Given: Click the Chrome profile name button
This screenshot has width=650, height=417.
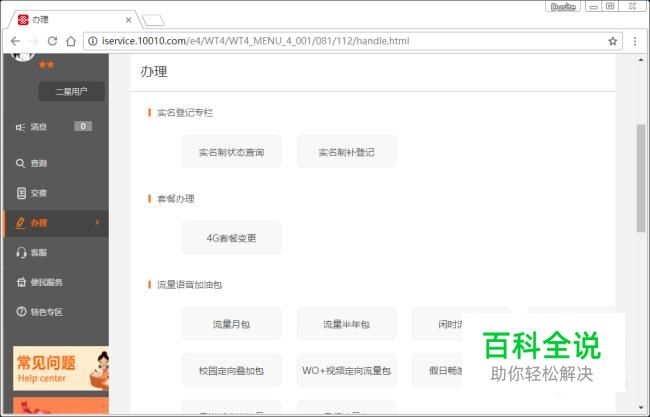Looking at the screenshot, I should [x=563, y=7].
